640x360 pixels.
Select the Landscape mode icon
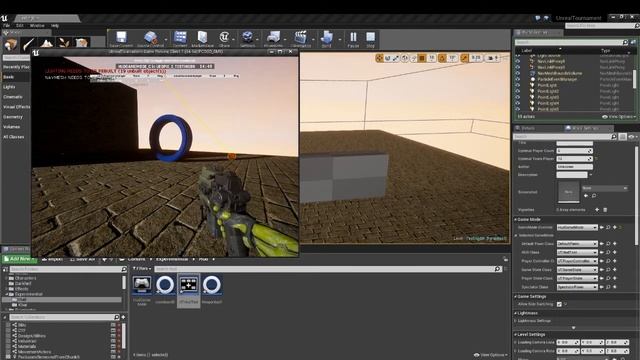tap(46, 43)
